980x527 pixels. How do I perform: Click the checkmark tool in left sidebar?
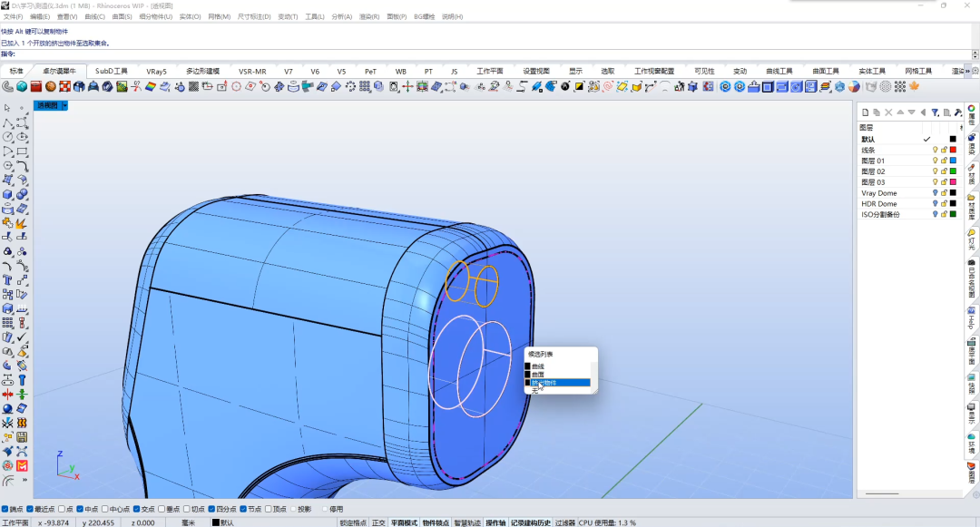(x=22, y=337)
